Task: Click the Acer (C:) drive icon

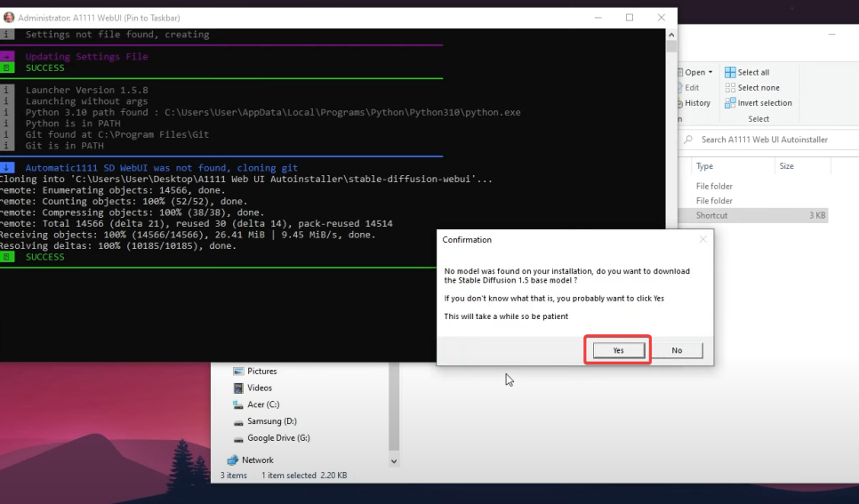Action: coord(237,404)
